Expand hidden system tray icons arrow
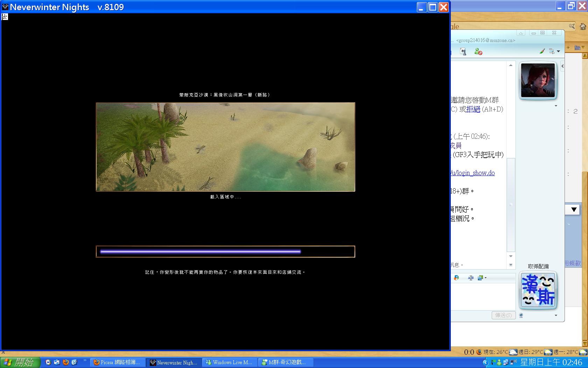 pos(485,362)
